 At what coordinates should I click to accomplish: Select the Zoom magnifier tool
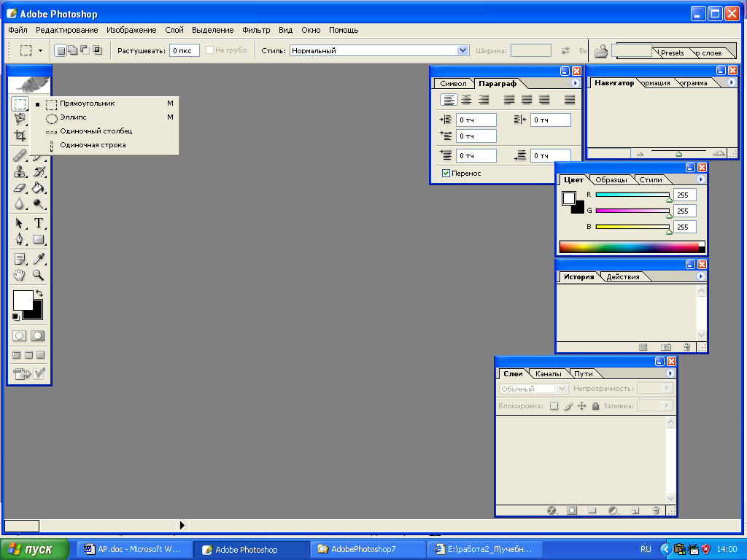pyautogui.click(x=39, y=275)
